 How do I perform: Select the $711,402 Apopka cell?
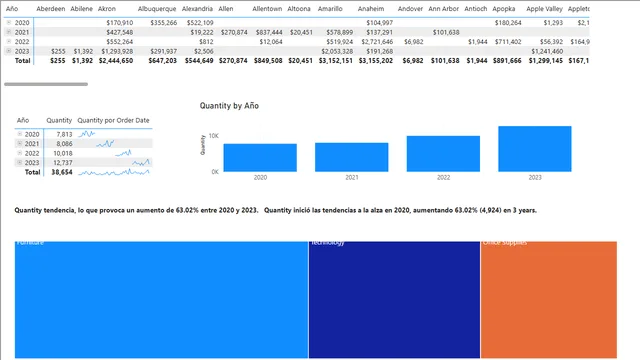point(508,42)
